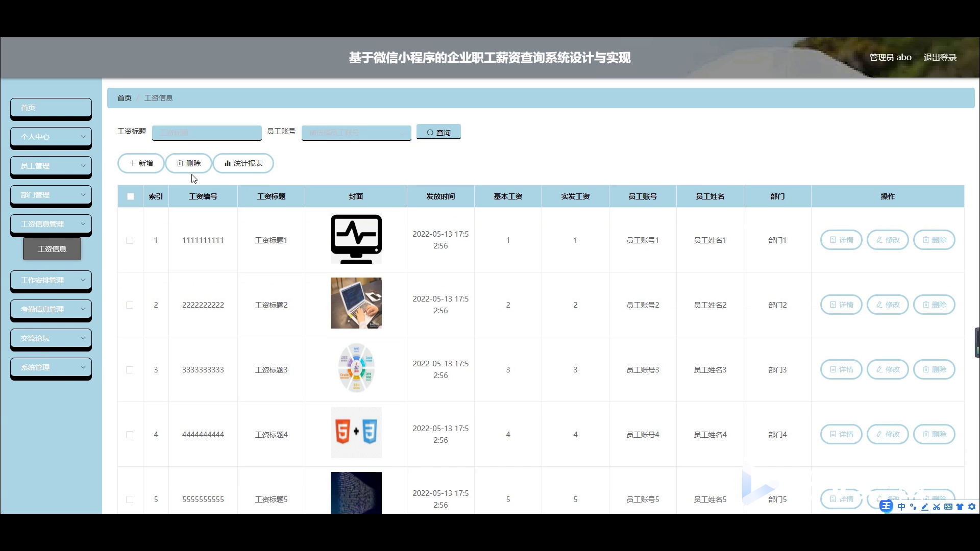Open the circular diagram cover of 工资标题3

(356, 368)
